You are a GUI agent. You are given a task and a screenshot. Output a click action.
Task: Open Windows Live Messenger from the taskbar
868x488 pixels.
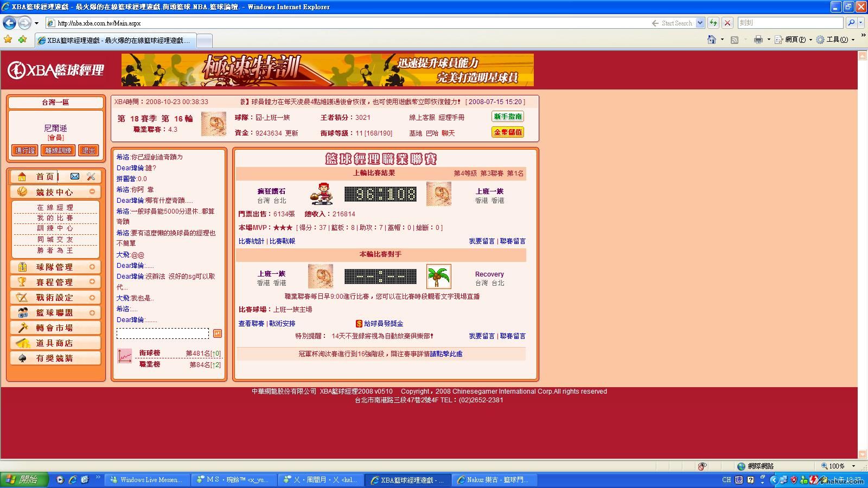pos(147,480)
